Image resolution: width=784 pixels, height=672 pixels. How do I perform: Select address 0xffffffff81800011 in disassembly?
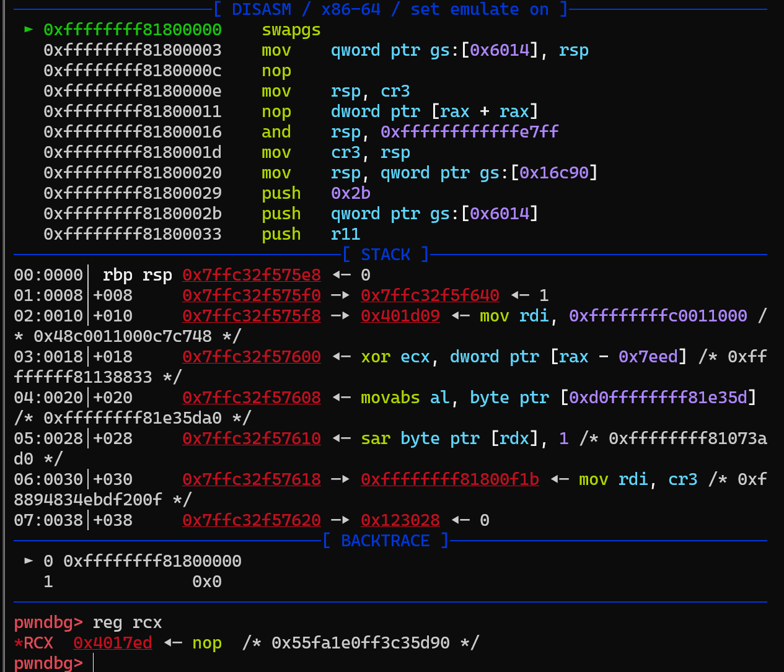133,111
